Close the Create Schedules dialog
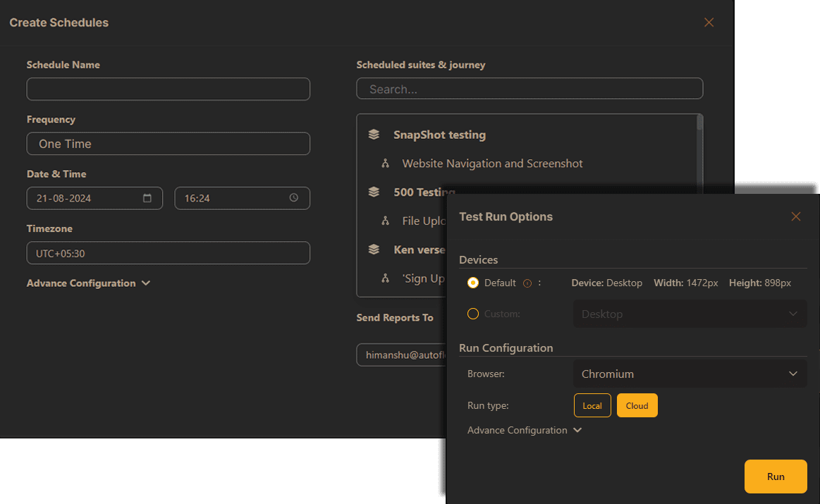The height and width of the screenshot is (504, 820). click(x=709, y=23)
